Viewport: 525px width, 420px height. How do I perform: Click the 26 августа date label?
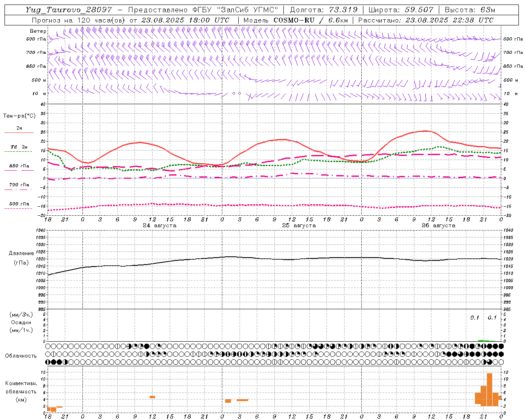pyautogui.click(x=438, y=226)
